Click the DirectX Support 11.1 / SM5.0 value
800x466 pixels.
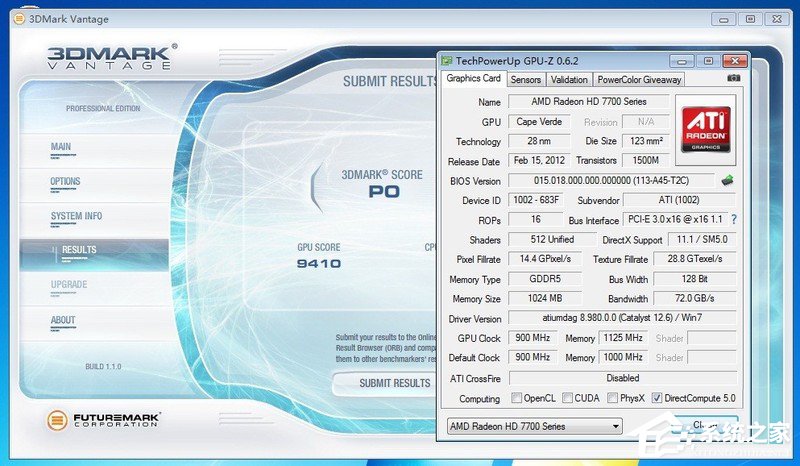click(701, 239)
